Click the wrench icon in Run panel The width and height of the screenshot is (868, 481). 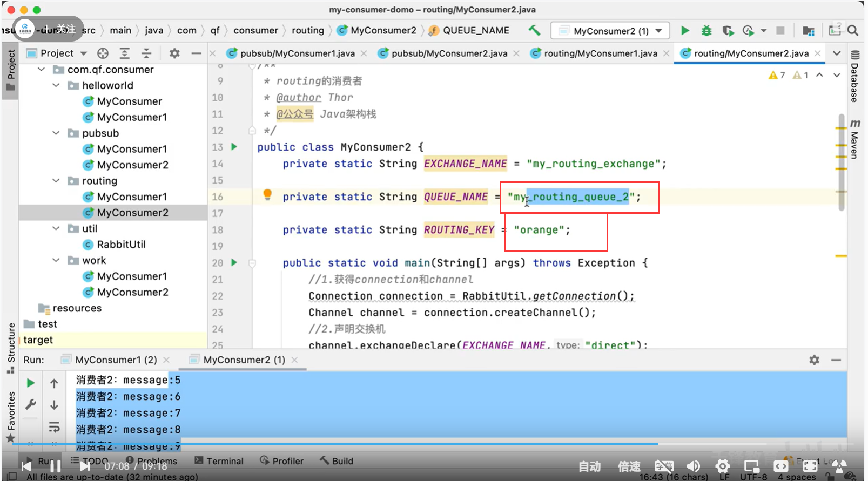pyautogui.click(x=31, y=404)
